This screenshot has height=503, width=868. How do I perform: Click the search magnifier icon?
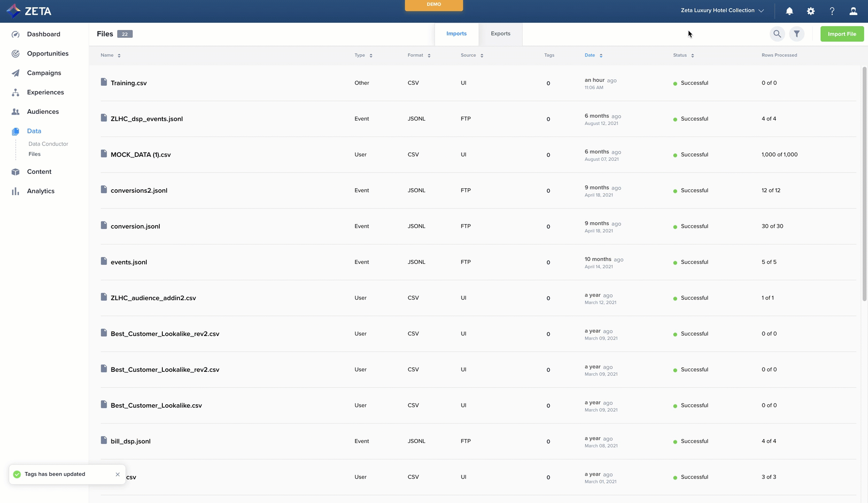[777, 34]
